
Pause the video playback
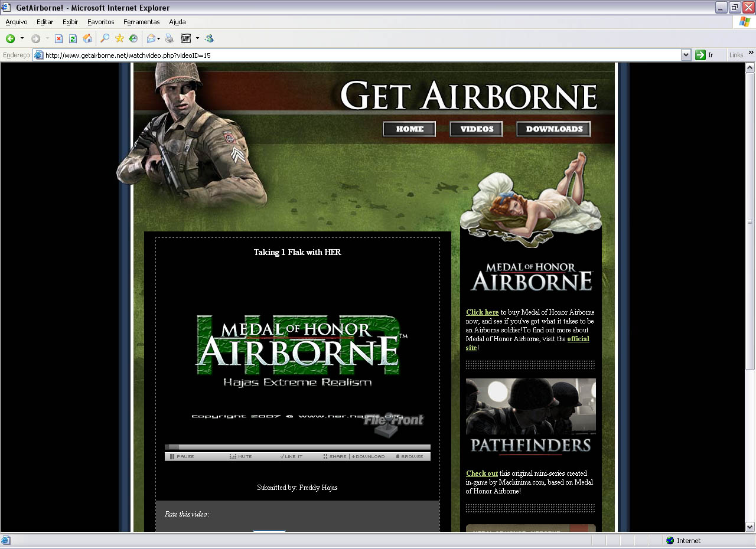pyautogui.click(x=182, y=456)
